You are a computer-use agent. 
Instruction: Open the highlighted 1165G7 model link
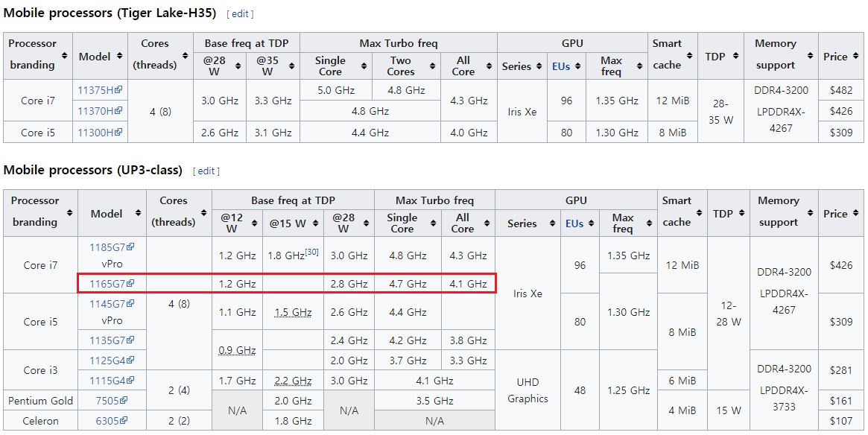(x=112, y=283)
